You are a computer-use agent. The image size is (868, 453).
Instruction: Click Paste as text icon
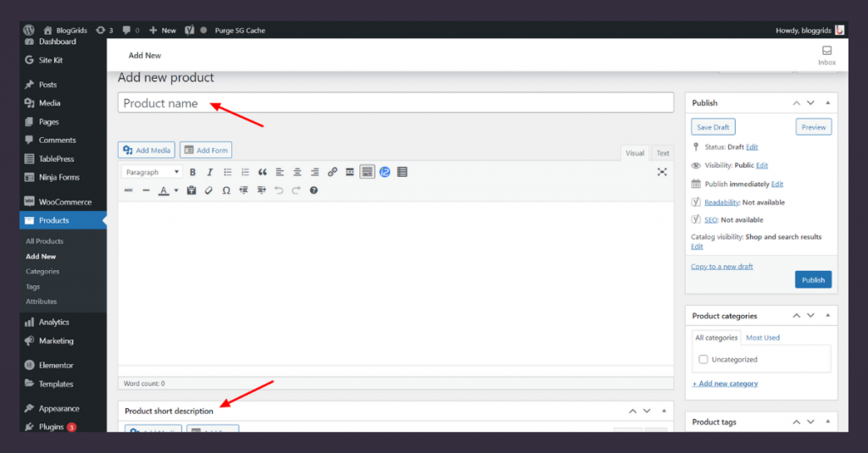coord(192,191)
